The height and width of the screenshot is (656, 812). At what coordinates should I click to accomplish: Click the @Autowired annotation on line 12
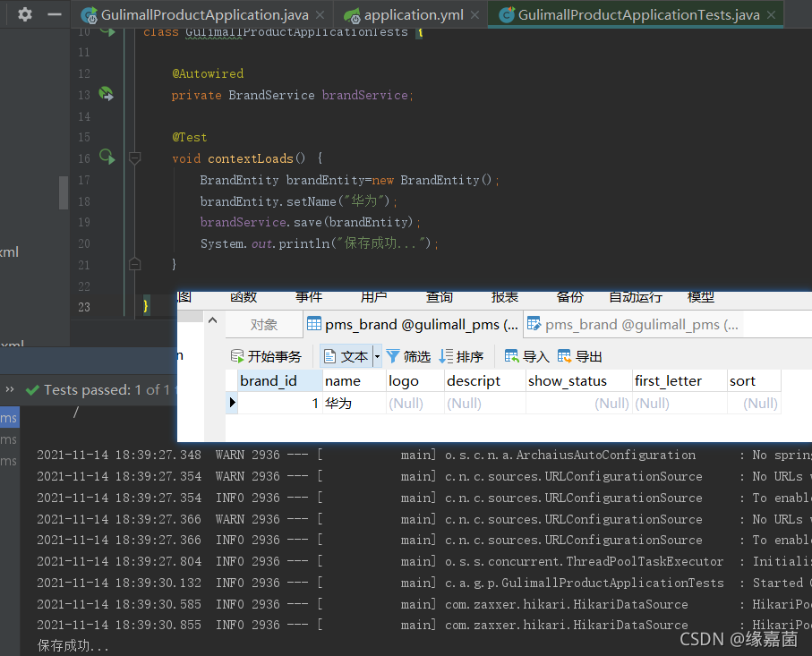point(208,73)
